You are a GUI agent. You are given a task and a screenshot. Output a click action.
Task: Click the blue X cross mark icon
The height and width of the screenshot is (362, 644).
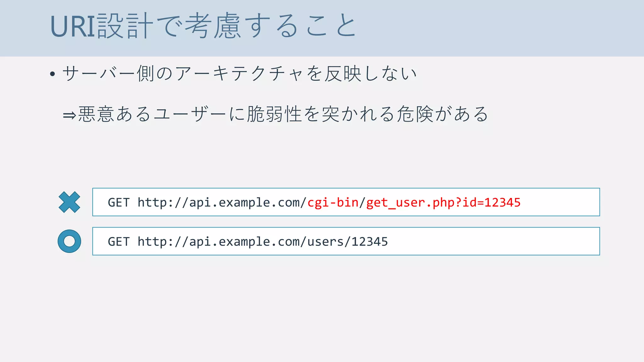click(x=69, y=202)
